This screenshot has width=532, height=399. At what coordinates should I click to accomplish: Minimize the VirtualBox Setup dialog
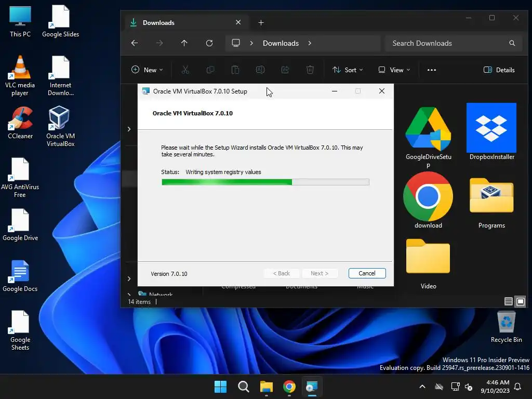click(x=335, y=91)
